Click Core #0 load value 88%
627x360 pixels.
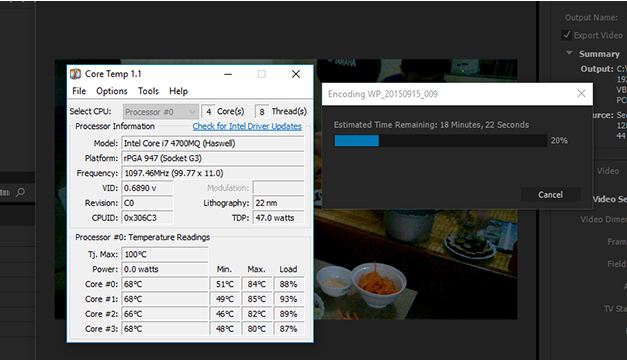pyautogui.click(x=289, y=284)
